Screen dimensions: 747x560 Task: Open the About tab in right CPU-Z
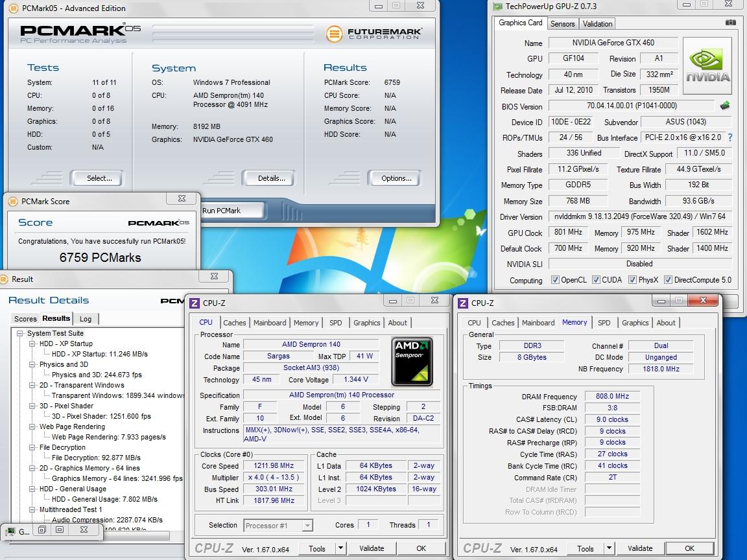[666, 323]
